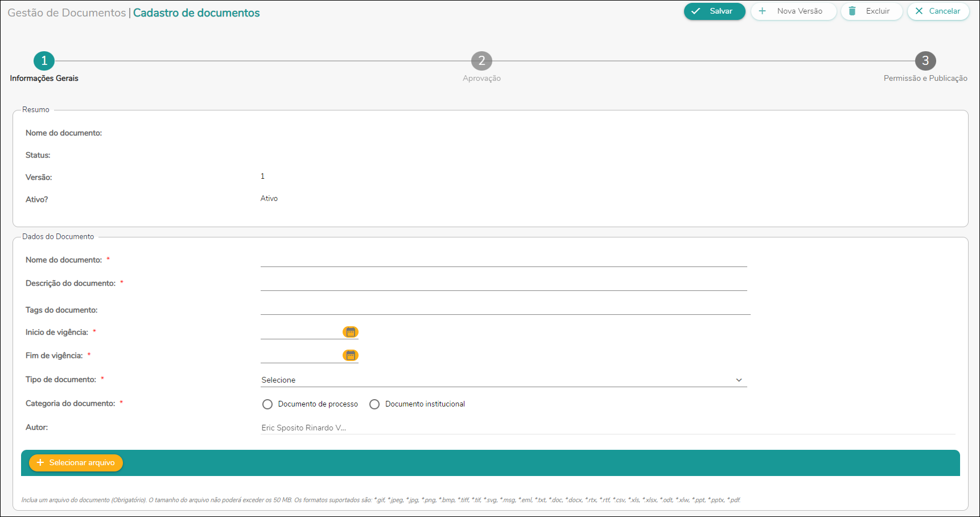980x517 pixels.
Task: Focus the Tags do documento field
Action: coord(505,307)
